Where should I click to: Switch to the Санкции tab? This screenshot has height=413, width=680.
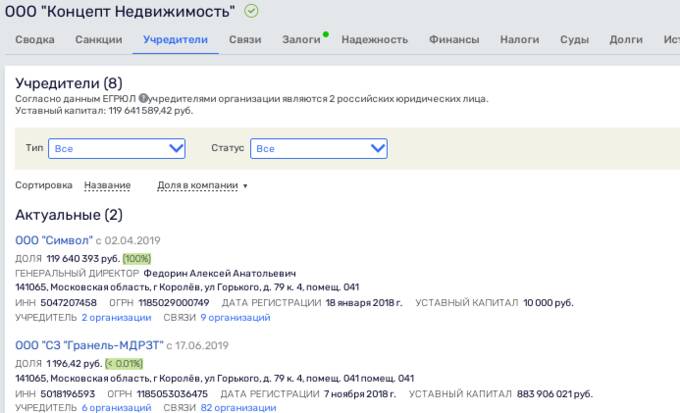tap(98, 39)
